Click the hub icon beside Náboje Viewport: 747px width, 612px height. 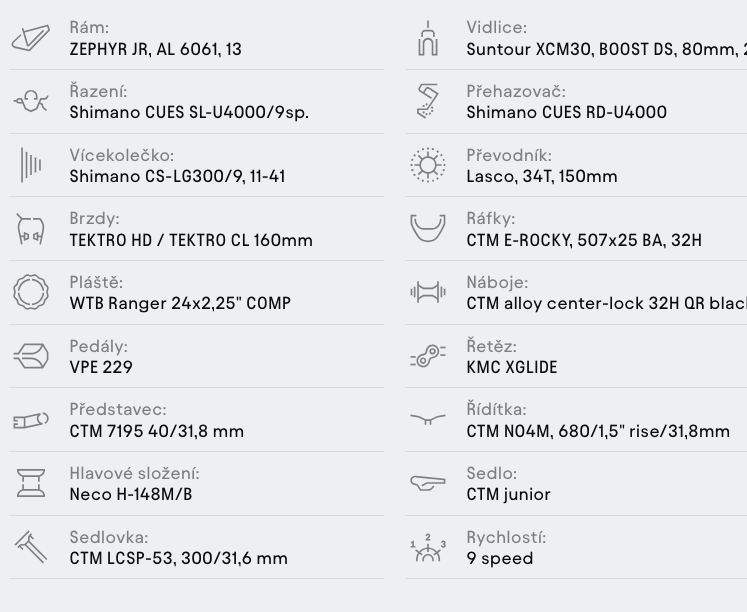[x=428, y=292]
